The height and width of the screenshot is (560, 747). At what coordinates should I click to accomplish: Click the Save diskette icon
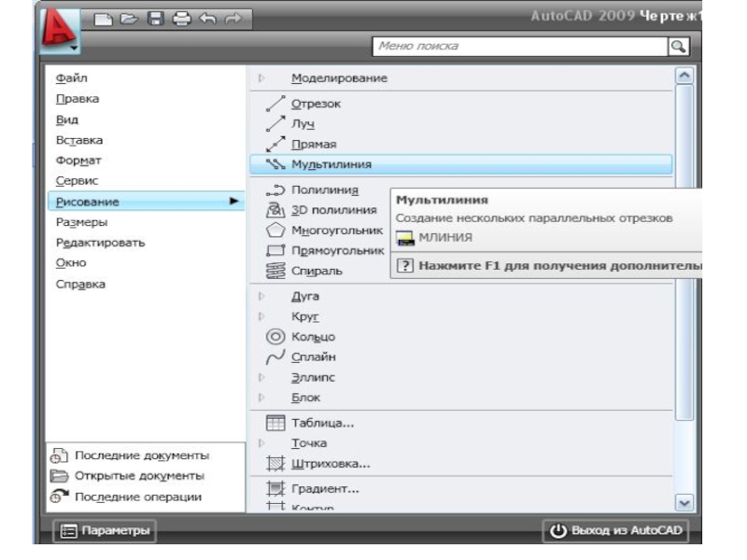pos(155,19)
